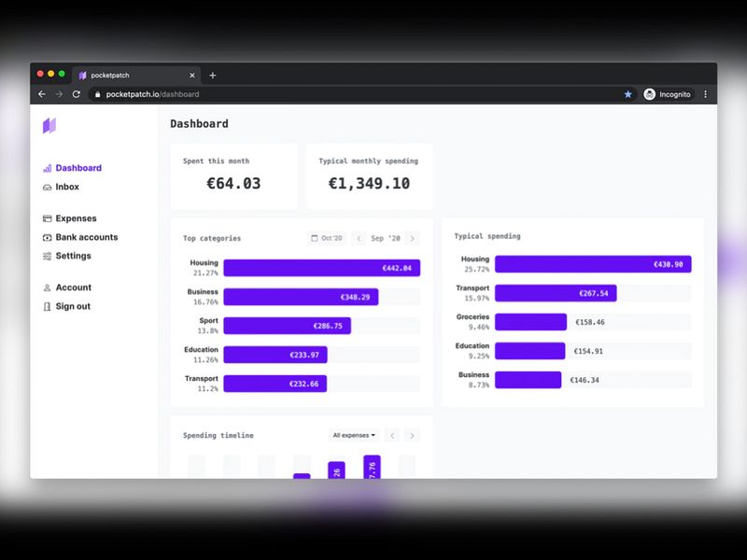Click the Sign out door icon
The width and height of the screenshot is (747, 560).
48,306
